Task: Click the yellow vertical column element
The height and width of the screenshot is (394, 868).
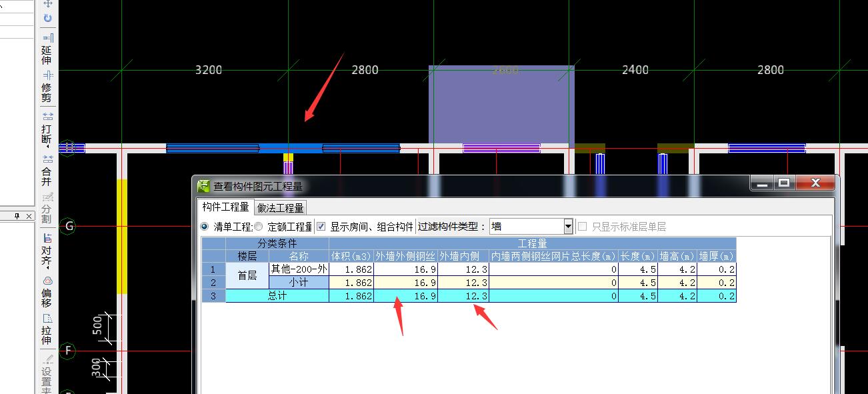Action: coord(122,236)
